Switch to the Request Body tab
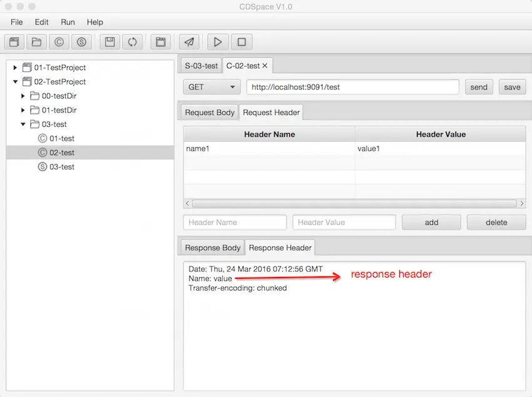The image size is (532, 397). coord(210,113)
